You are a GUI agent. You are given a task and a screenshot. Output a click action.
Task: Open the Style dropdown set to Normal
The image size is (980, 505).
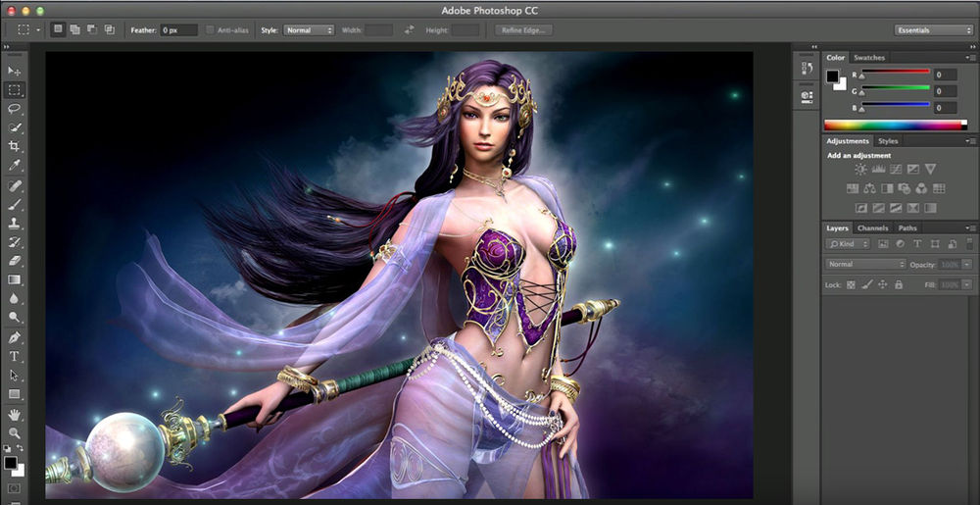coord(309,30)
